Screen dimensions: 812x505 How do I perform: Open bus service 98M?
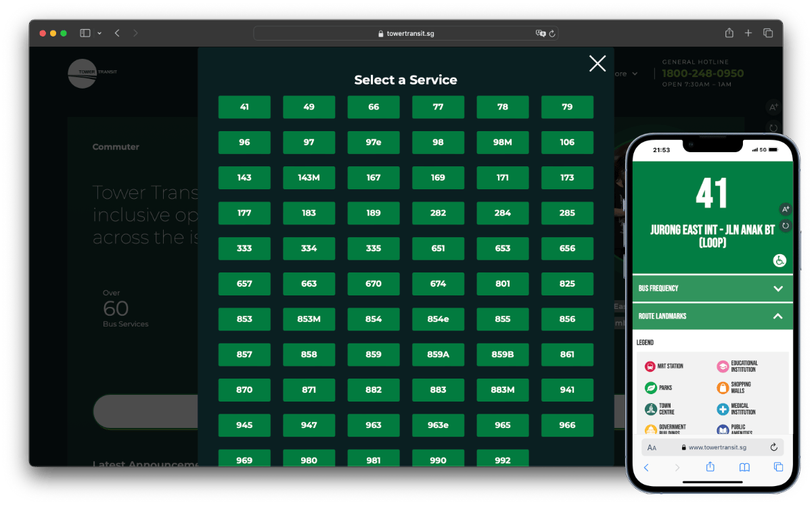tap(503, 142)
